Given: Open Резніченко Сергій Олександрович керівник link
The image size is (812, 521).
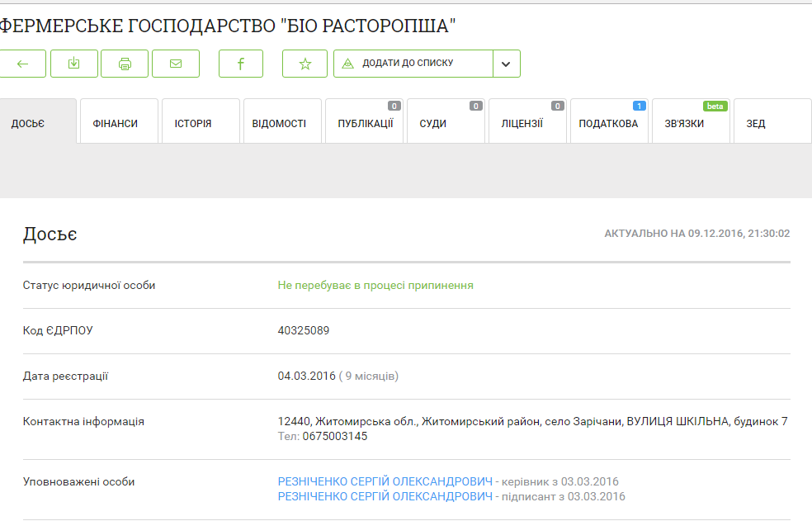Looking at the screenshot, I should tap(385, 481).
